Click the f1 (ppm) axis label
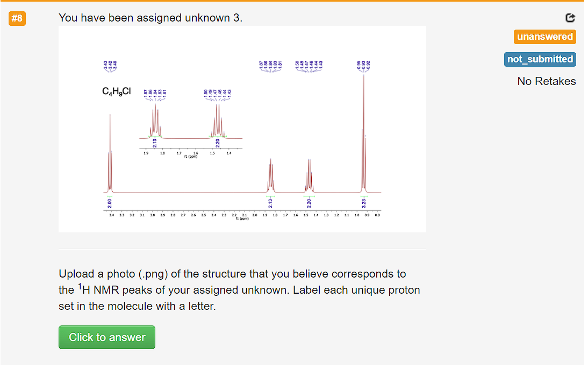This screenshot has height=369, width=588. click(x=241, y=218)
